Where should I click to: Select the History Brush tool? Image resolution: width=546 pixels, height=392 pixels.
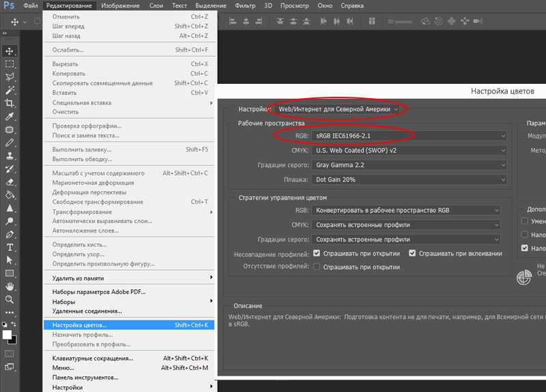[10, 169]
